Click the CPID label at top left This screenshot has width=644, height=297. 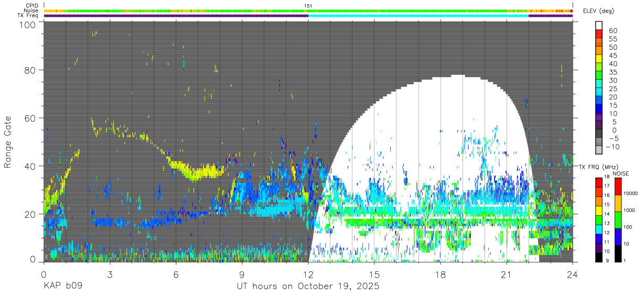[x=33, y=6]
